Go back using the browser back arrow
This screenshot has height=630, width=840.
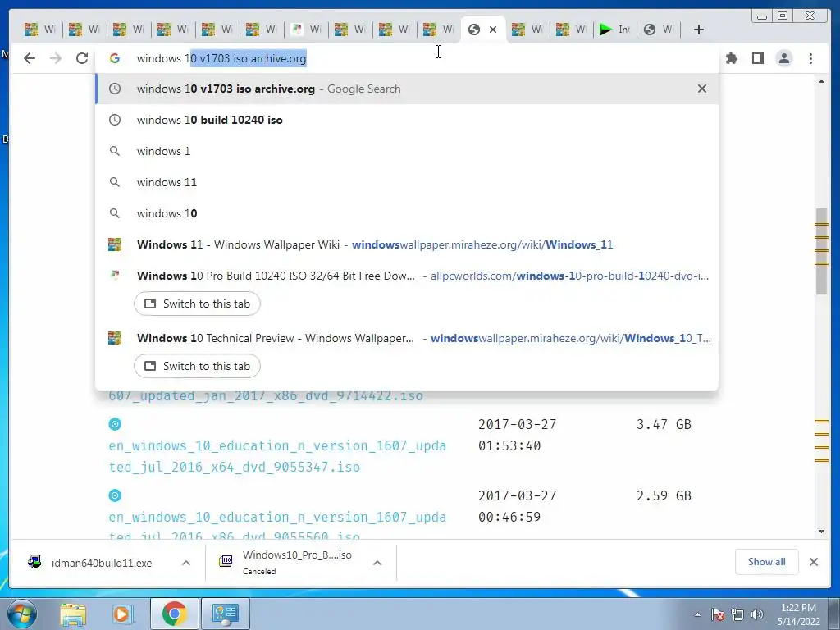tap(30, 58)
